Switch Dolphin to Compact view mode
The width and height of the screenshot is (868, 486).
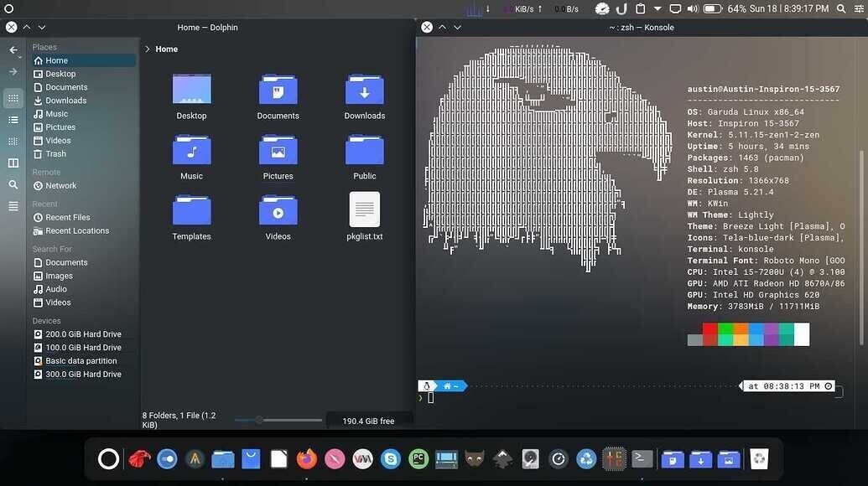point(13,120)
